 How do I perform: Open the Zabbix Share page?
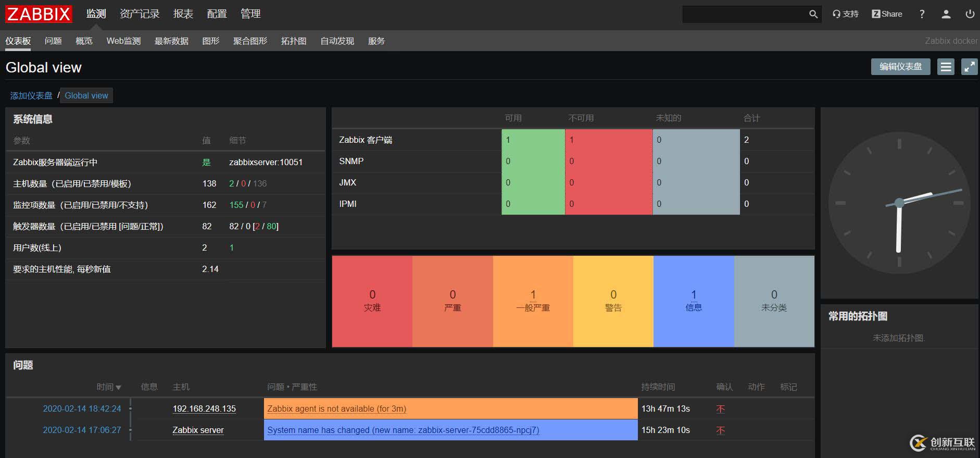887,14
